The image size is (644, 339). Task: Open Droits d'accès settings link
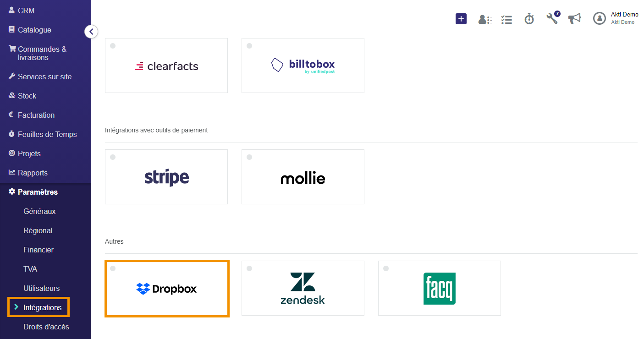click(46, 327)
